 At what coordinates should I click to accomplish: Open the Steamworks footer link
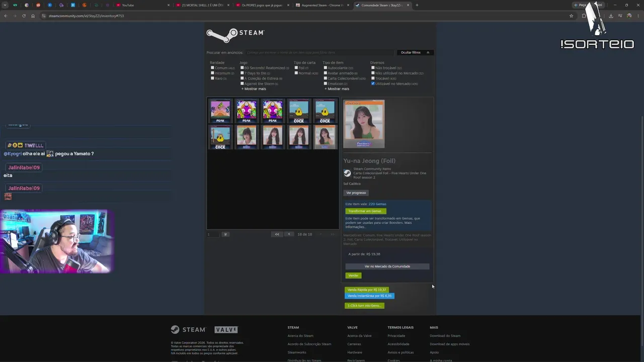[x=297, y=352]
